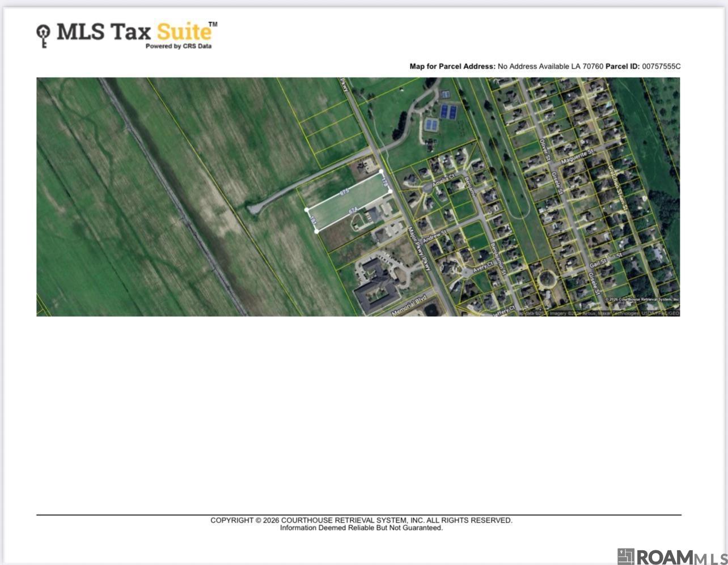Click the parcel corner marker between 675 and 178 edges
Screen dimensions: 728x565
pos(382,171)
